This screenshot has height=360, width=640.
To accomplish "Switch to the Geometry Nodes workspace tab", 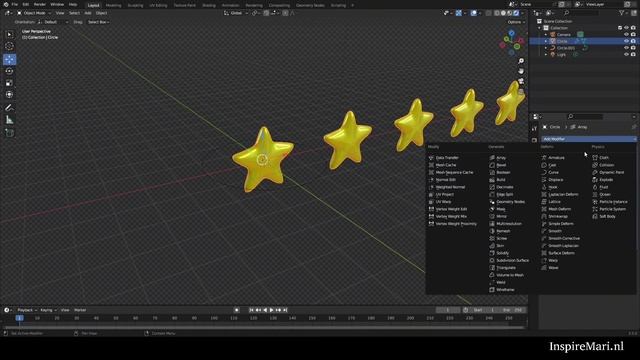I will click(310, 5).
